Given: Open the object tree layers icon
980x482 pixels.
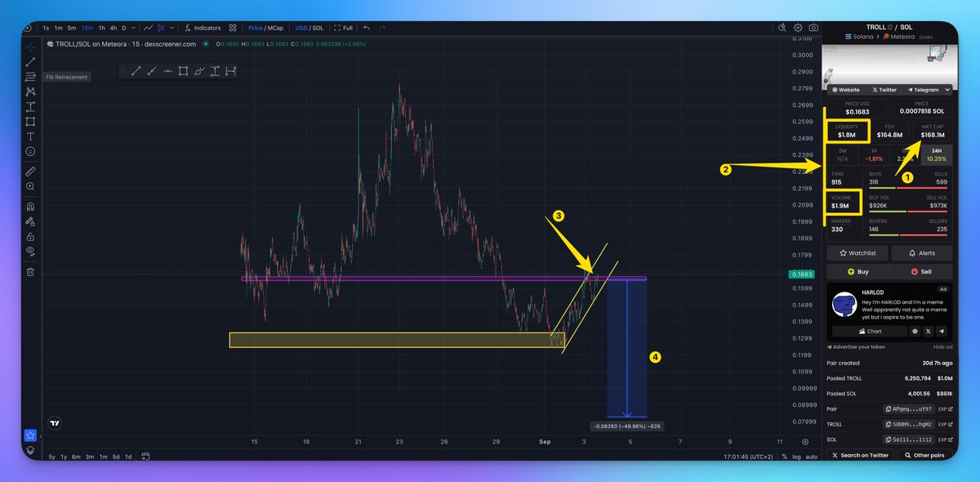Looking at the screenshot, I should click(x=30, y=449).
